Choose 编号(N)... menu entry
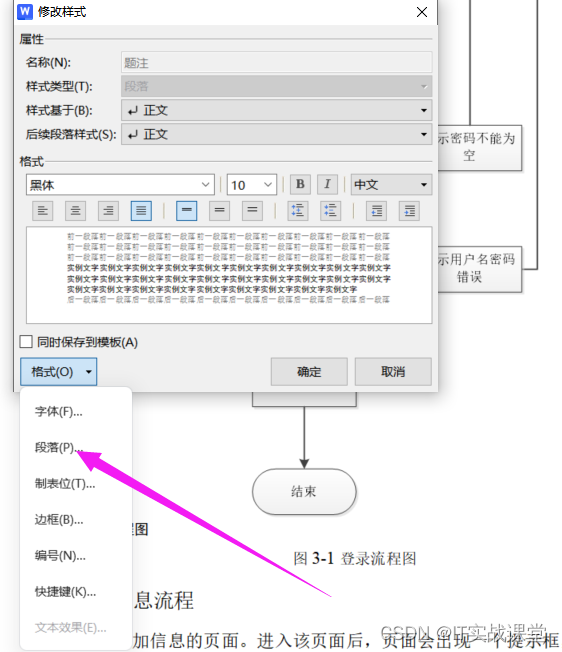This screenshot has height=652, width=562. pyautogui.click(x=60, y=556)
